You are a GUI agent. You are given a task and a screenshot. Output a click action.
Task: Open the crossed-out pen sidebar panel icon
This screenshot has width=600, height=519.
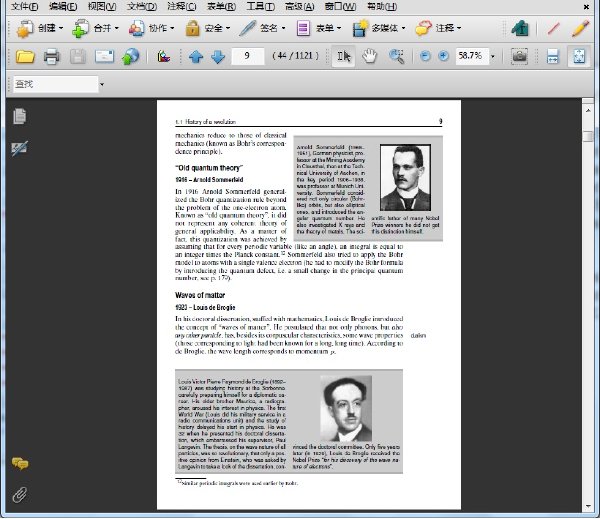click(x=19, y=148)
